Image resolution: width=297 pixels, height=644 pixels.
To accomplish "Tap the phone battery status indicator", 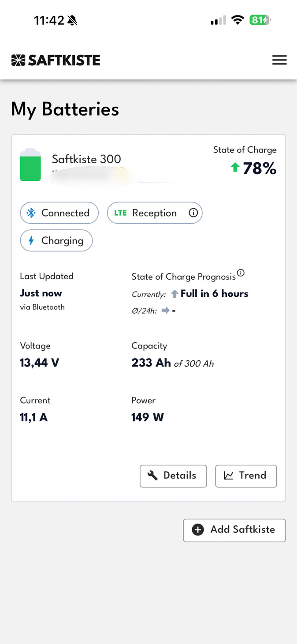I will point(260,20).
